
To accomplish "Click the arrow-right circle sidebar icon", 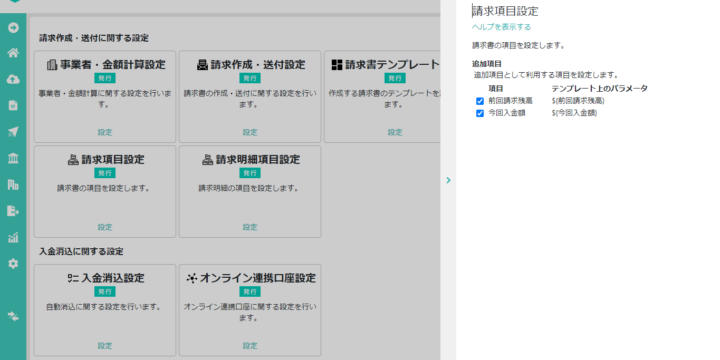I will point(13,28).
